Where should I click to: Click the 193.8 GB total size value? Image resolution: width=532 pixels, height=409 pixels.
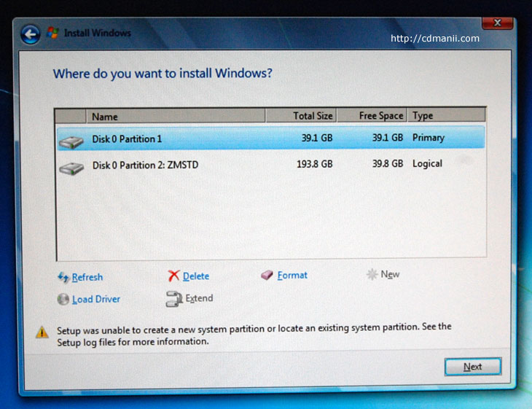[x=315, y=164]
